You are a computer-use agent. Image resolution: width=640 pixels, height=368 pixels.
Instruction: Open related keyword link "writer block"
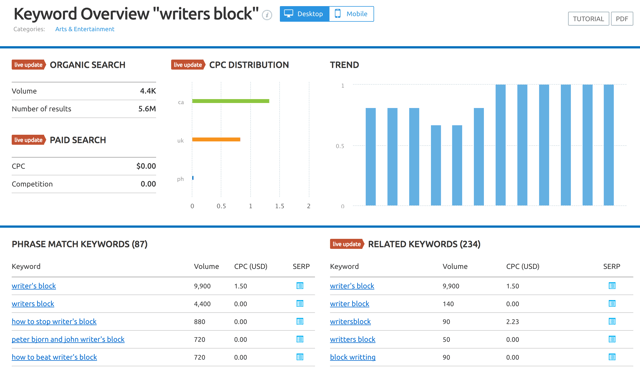(x=349, y=304)
